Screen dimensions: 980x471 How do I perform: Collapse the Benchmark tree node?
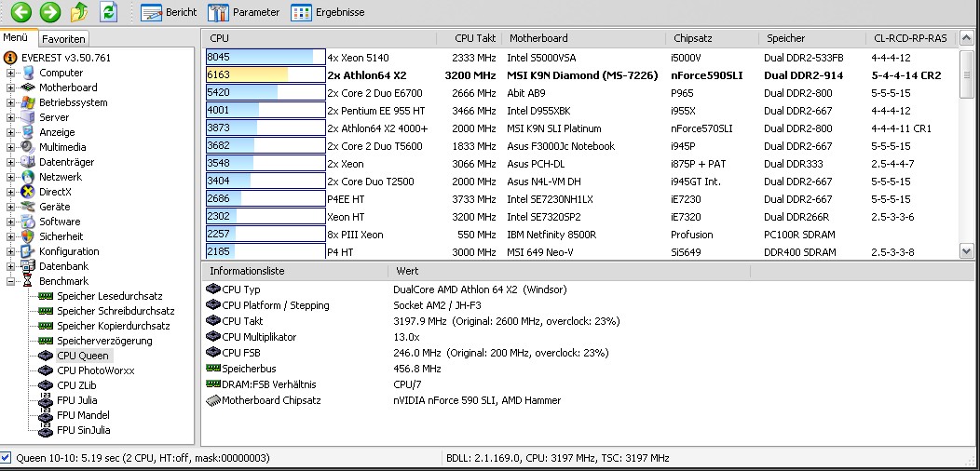pos(10,282)
